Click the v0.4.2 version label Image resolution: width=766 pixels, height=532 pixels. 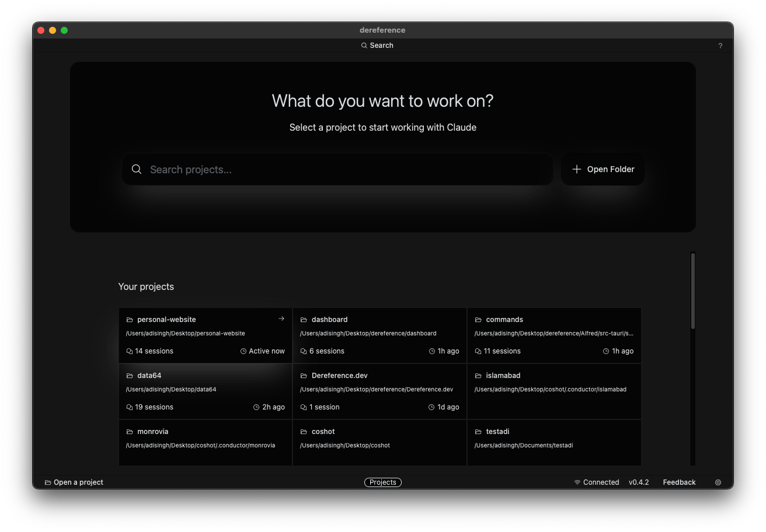[639, 482]
